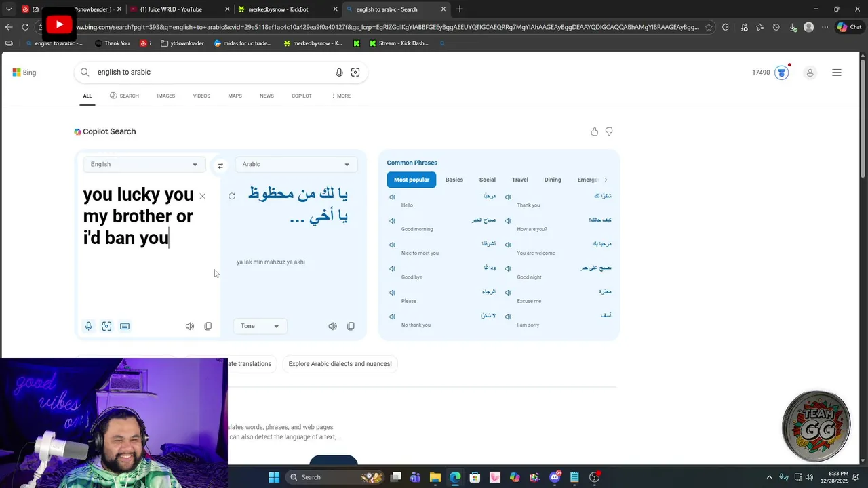Screen dimensions: 868x488
Task: Click Bing voice search microphone
Action: coord(339,73)
